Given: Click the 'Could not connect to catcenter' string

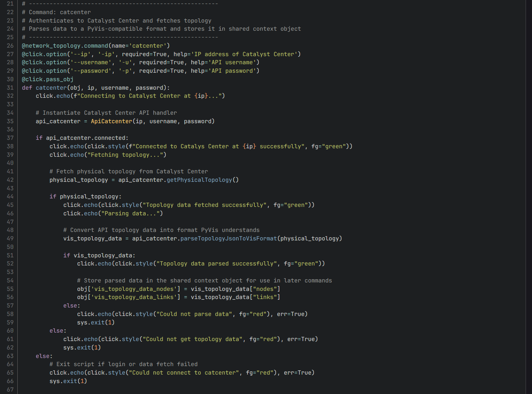Looking at the screenshot, I should (x=183, y=372).
